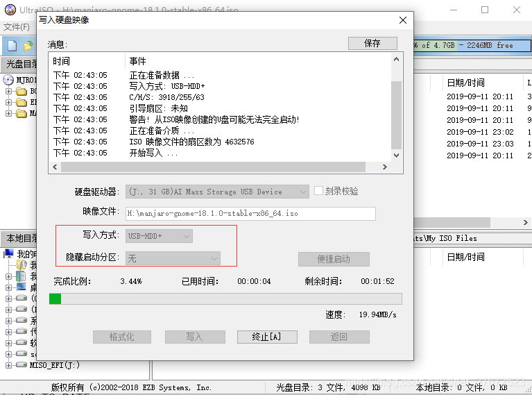Click the message log horizontal scrollbar
Image resolution: width=532 pixels, height=395 pixels.
click(x=213, y=167)
